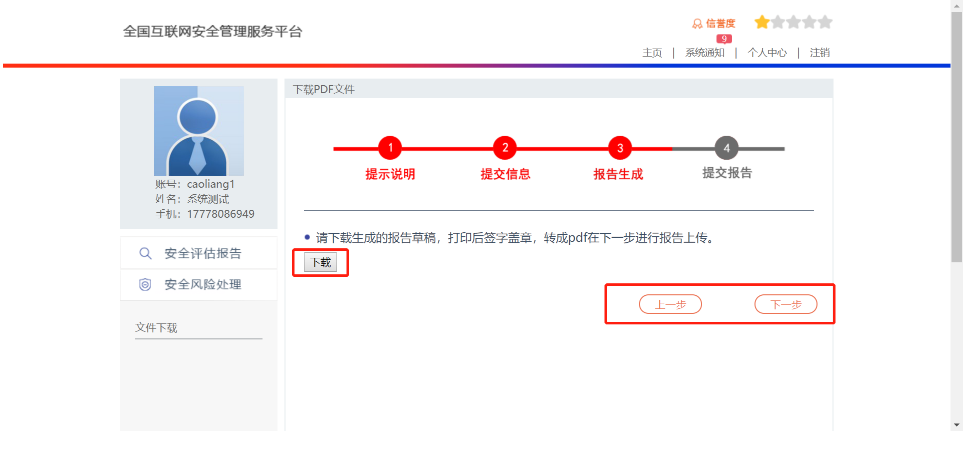The height and width of the screenshot is (455, 966).
Task: Open 安全评估报告 sidebar menu item
Action: point(198,253)
